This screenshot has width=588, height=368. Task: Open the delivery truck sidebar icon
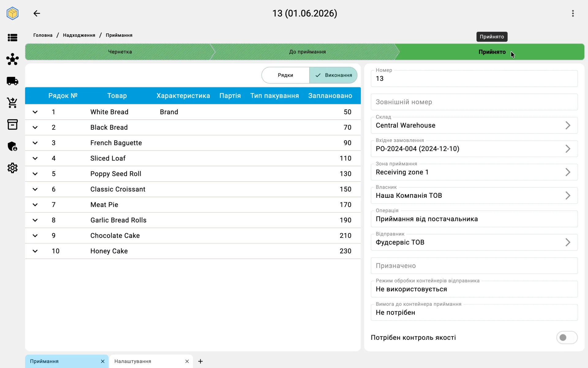tap(13, 81)
